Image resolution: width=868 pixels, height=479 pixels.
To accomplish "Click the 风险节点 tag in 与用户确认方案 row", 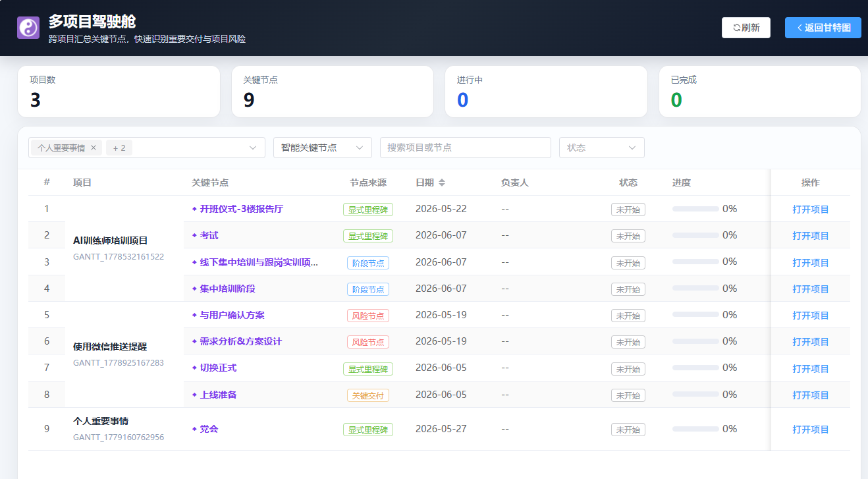I will pos(368,316).
